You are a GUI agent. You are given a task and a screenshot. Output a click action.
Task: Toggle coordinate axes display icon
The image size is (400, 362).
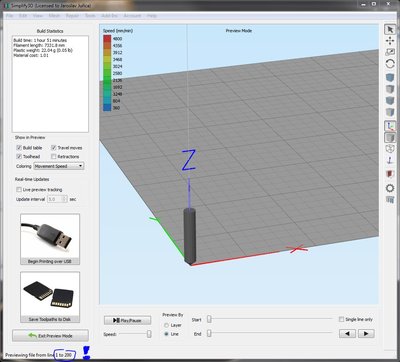(x=390, y=126)
